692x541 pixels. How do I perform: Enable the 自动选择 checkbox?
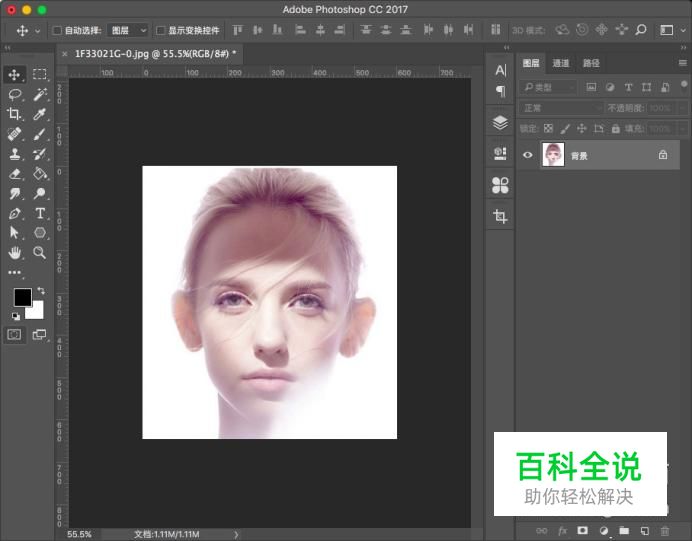[57, 31]
